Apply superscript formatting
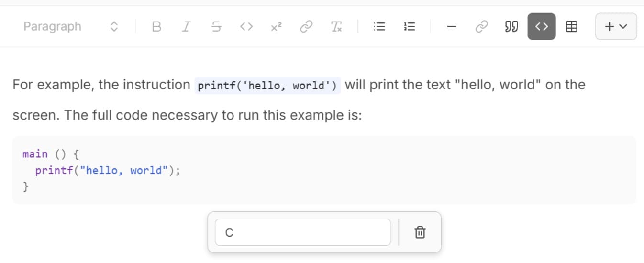This screenshot has width=644, height=263. (276, 27)
